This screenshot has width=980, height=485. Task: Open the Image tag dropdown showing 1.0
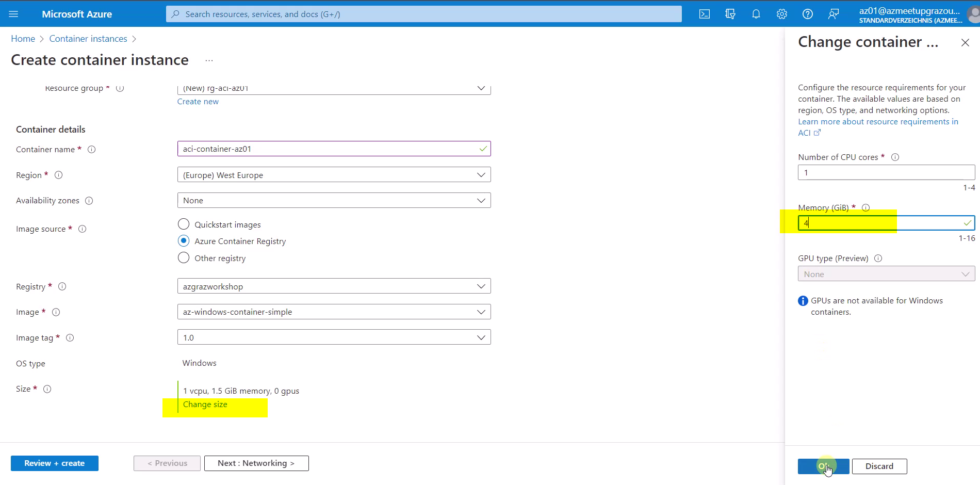pos(334,337)
